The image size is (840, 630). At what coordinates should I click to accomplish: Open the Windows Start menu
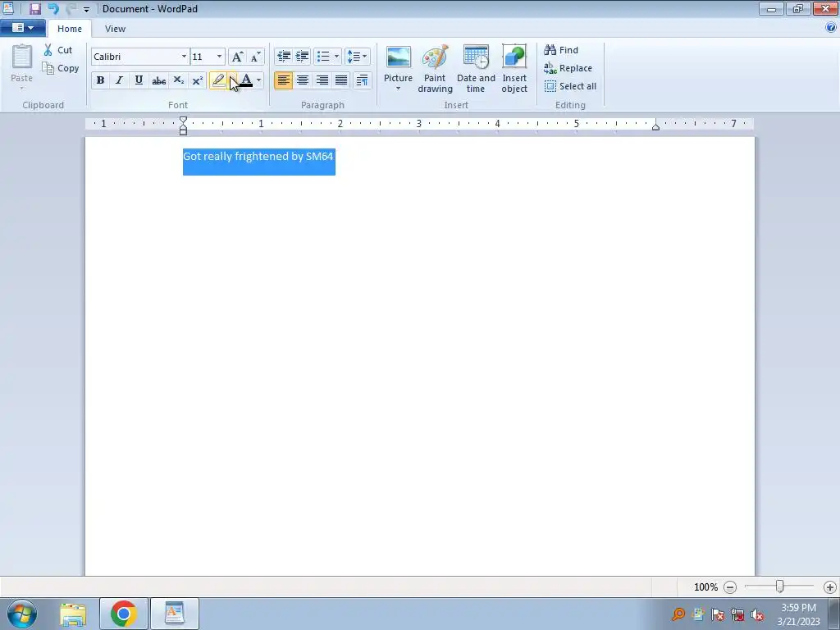22,614
